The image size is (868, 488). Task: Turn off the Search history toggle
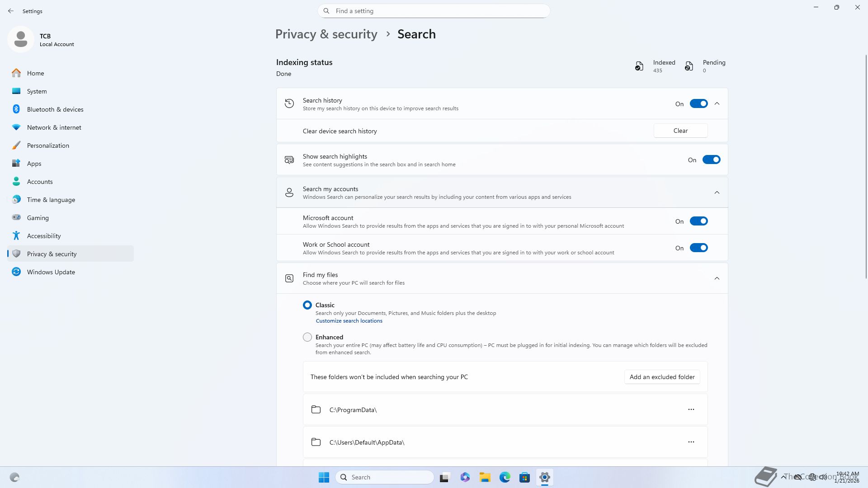[698, 104]
